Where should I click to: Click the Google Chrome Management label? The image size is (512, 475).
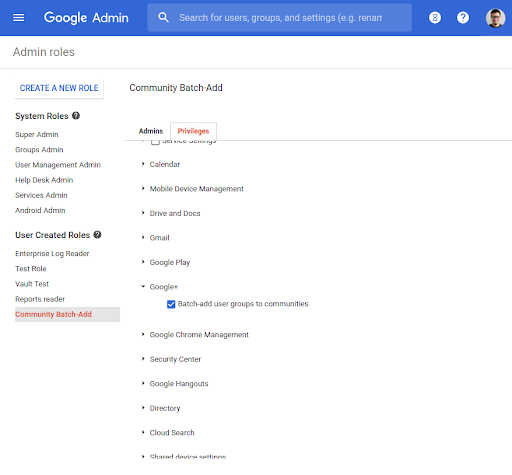(x=199, y=334)
